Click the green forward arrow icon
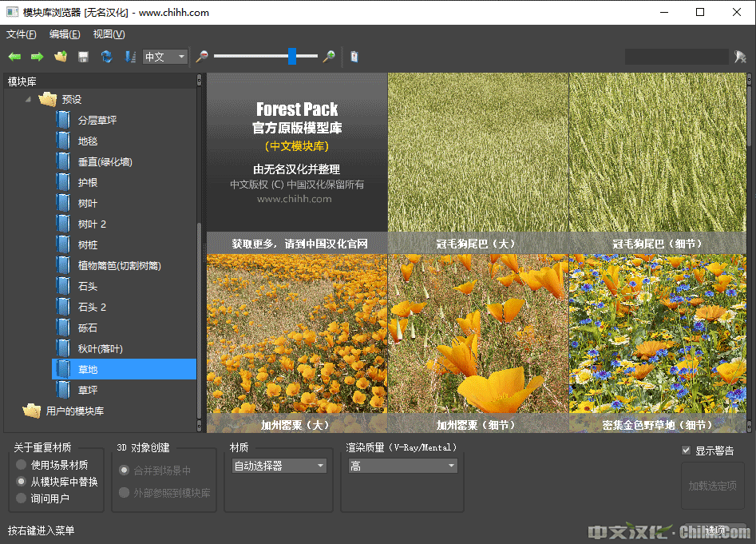This screenshot has width=756, height=544. 37,57
